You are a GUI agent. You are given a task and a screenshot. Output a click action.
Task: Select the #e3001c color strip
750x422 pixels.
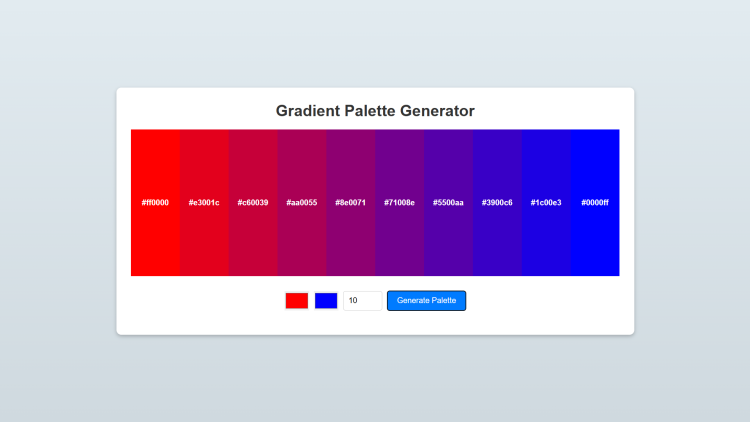204,202
